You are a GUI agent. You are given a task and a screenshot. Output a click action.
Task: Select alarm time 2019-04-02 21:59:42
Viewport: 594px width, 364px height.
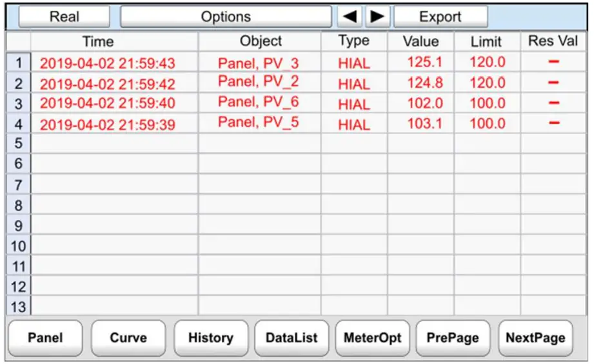(108, 84)
